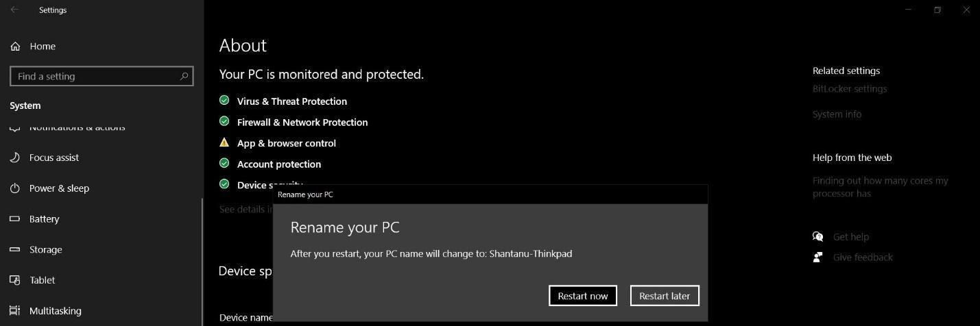Click the search magnifier icon
Screen dimensions: 980x326
[x=184, y=76]
